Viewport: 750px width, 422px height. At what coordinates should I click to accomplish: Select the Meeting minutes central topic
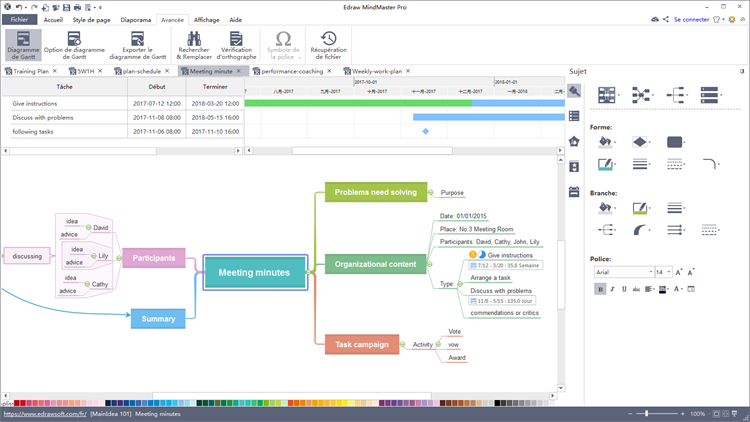point(255,272)
